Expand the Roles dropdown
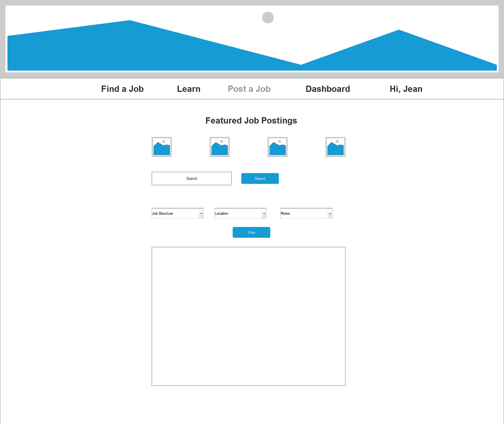The image size is (504, 424). point(306,213)
